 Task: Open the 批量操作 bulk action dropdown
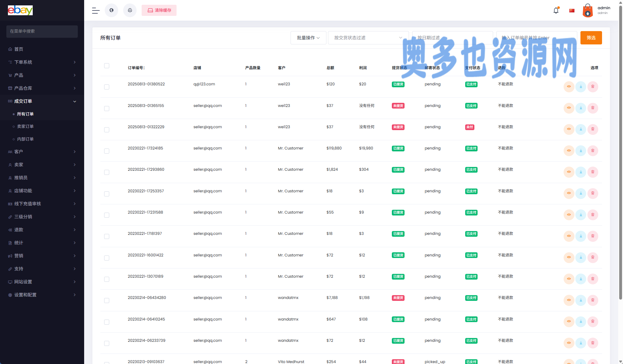[308, 38]
